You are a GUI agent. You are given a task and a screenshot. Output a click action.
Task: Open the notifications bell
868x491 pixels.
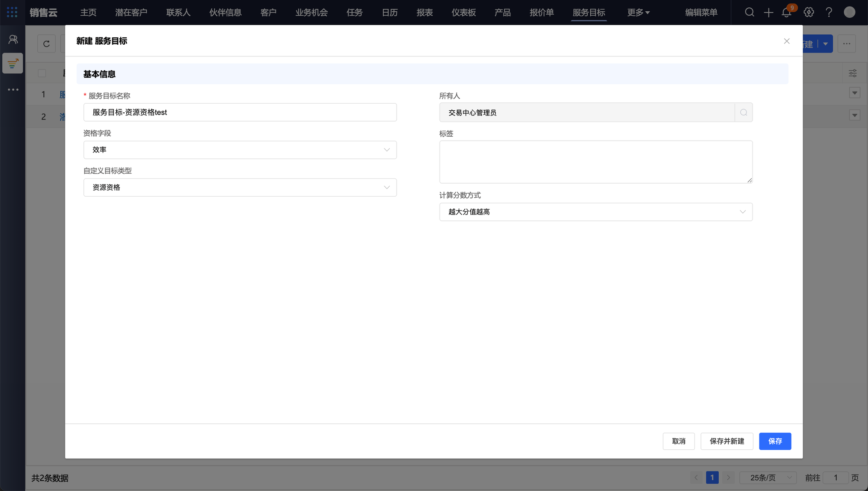click(x=786, y=13)
